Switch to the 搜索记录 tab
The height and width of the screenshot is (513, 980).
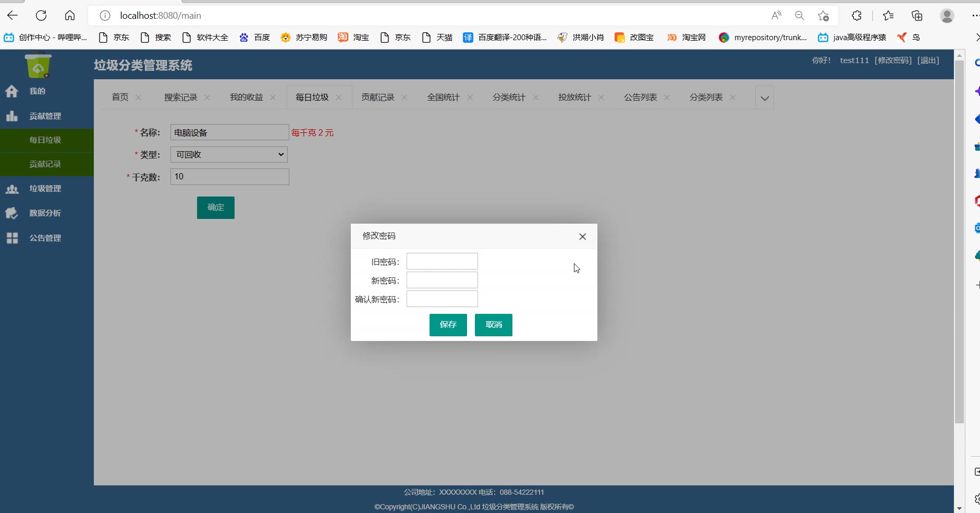coord(181,97)
